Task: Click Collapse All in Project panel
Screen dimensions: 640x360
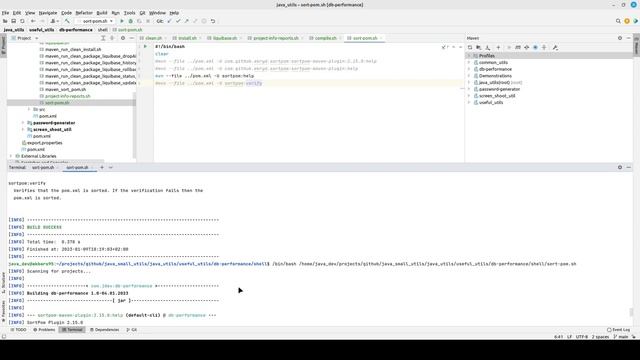Action: coord(112,38)
